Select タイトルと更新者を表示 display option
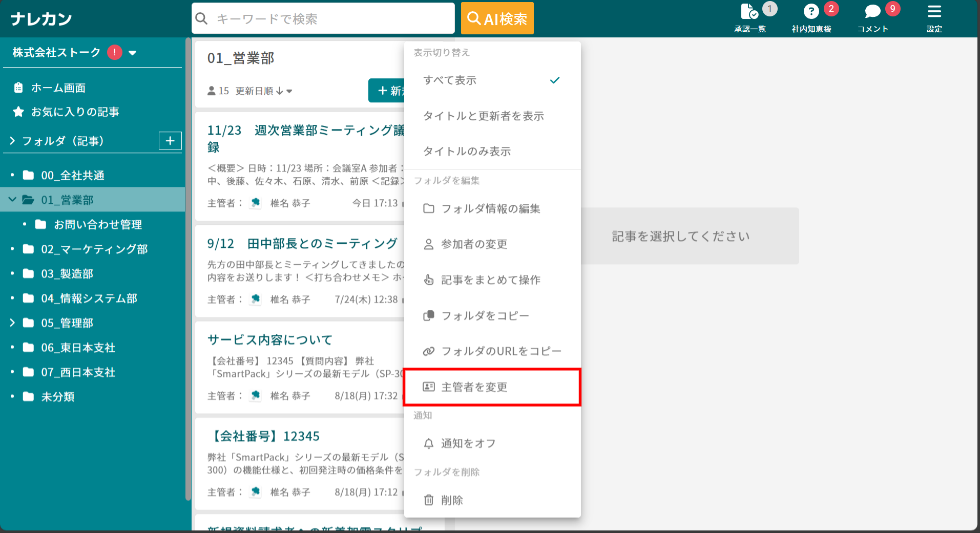The width and height of the screenshot is (980, 533). [x=483, y=116]
